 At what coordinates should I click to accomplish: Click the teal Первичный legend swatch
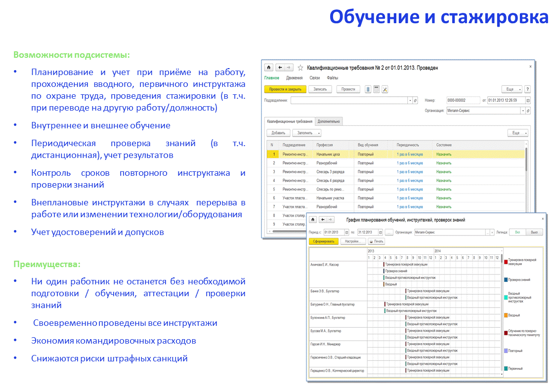[x=506, y=369]
